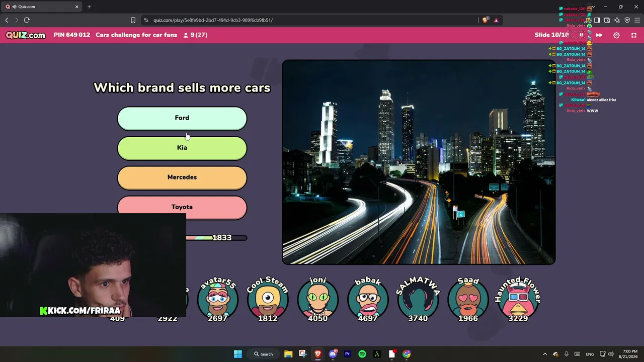Open the volume tray control
The image size is (644, 362).
(x=611, y=354)
